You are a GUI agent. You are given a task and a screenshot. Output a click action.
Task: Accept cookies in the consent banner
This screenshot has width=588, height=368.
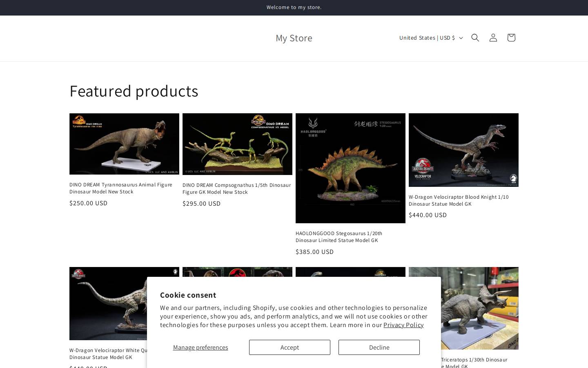coord(290,347)
